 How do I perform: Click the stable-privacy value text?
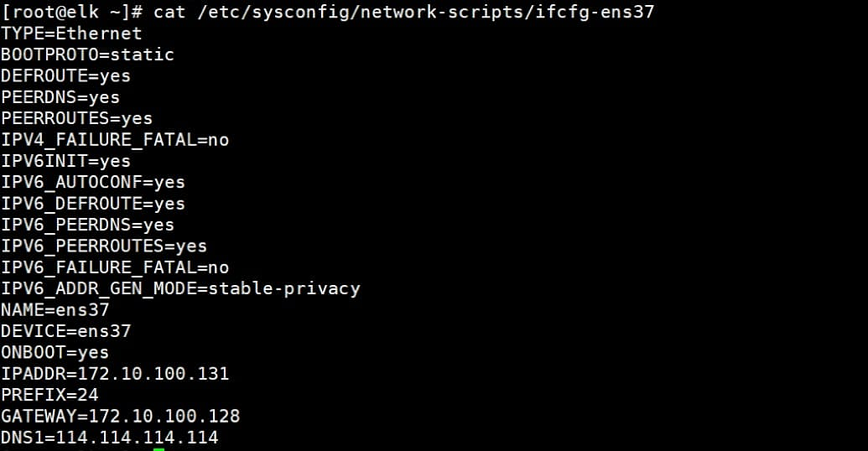click(284, 288)
